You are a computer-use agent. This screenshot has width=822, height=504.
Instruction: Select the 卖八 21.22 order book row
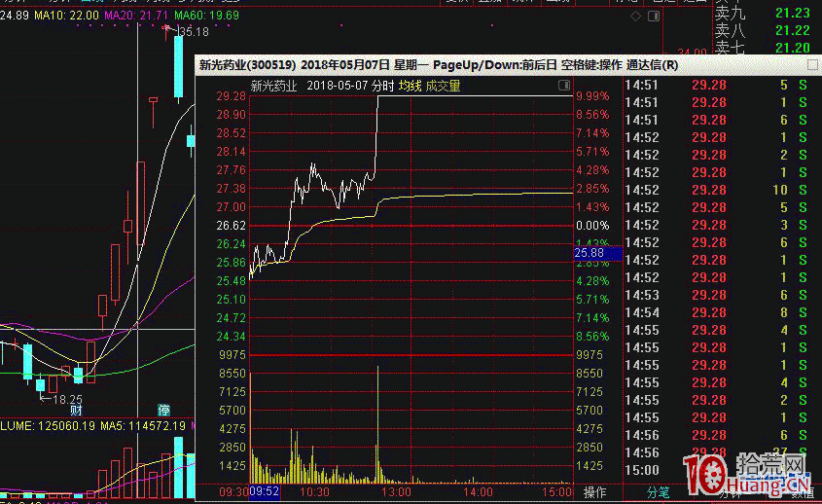pyautogui.click(x=763, y=30)
